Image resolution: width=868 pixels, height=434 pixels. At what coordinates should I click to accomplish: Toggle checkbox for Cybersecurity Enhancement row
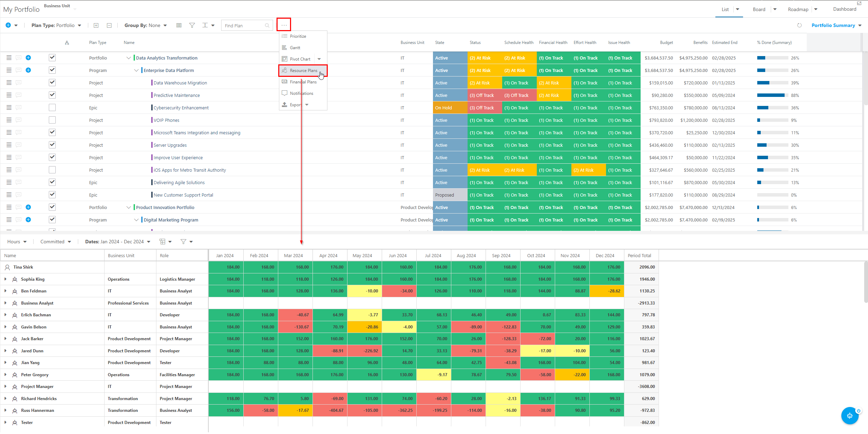click(52, 107)
